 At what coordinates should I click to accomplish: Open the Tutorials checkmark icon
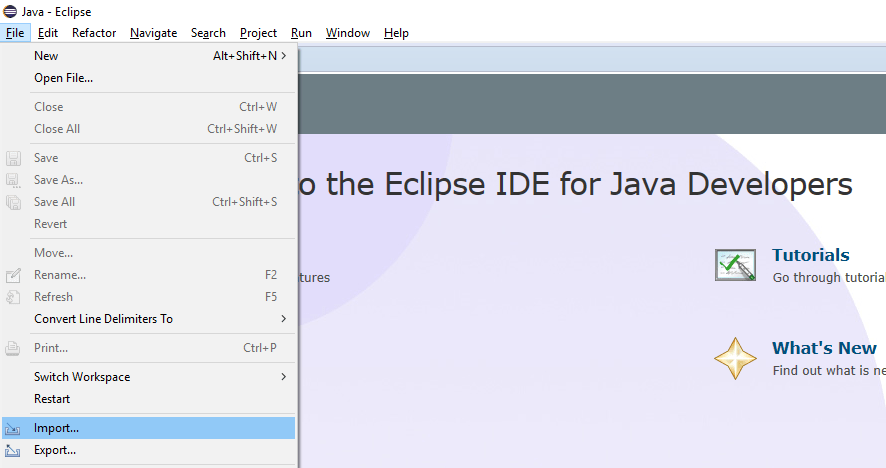[x=735, y=265]
